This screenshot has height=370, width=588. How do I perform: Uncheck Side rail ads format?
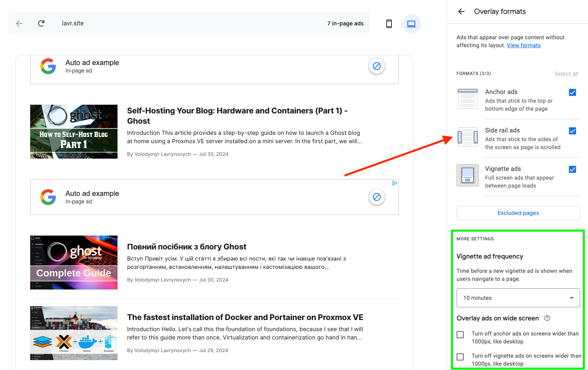(573, 131)
